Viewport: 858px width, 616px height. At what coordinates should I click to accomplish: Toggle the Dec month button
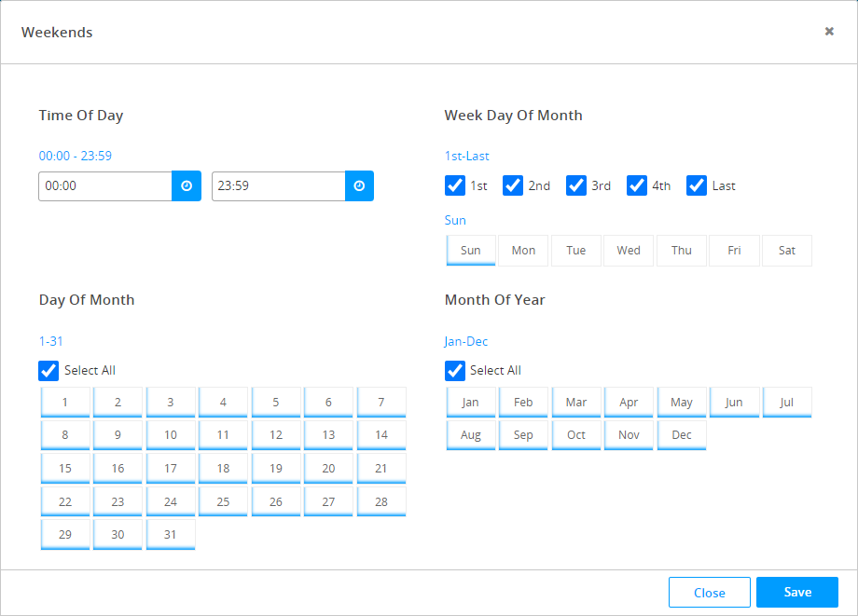682,435
